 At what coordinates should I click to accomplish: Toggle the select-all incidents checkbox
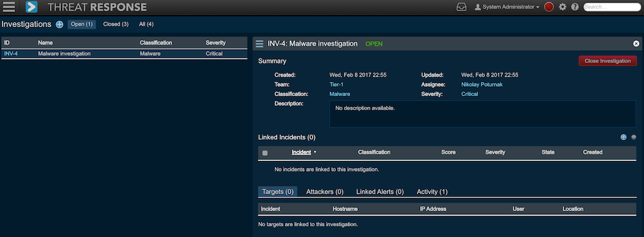265,153
